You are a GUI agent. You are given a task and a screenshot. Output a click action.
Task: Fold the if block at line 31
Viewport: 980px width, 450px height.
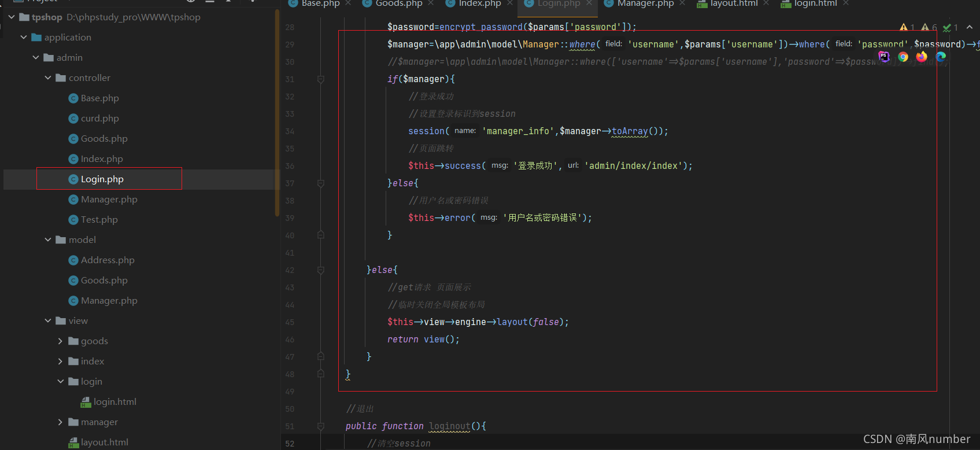321,79
